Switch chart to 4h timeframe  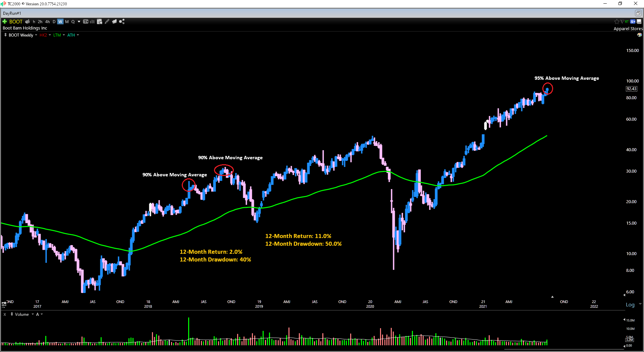(47, 21)
